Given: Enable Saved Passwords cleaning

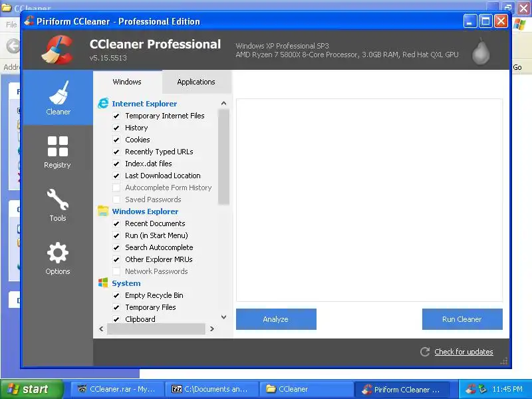Looking at the screenshot, I should pos(116,199).
